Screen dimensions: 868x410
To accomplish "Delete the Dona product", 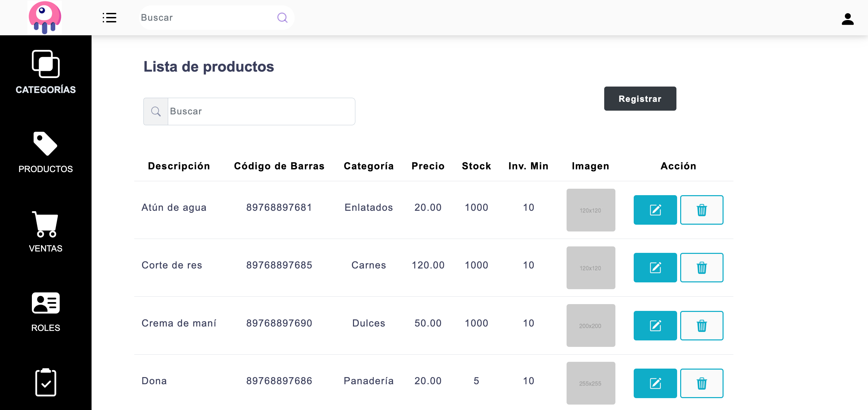I will [702, 383].
